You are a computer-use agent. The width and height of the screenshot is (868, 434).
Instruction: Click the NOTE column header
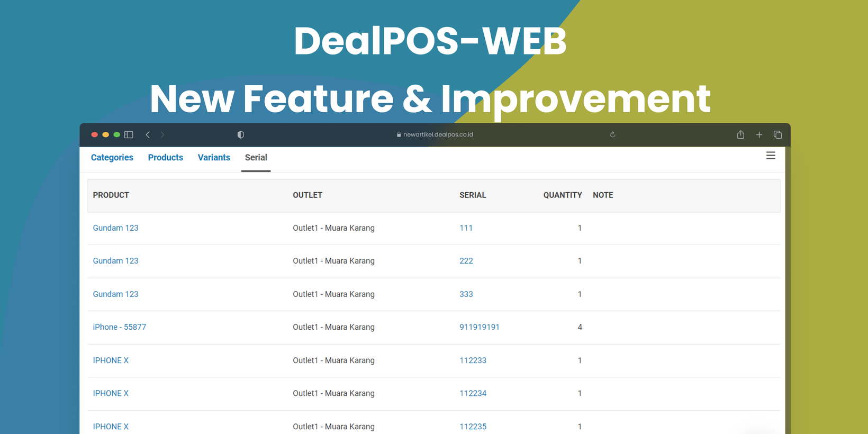603,195
